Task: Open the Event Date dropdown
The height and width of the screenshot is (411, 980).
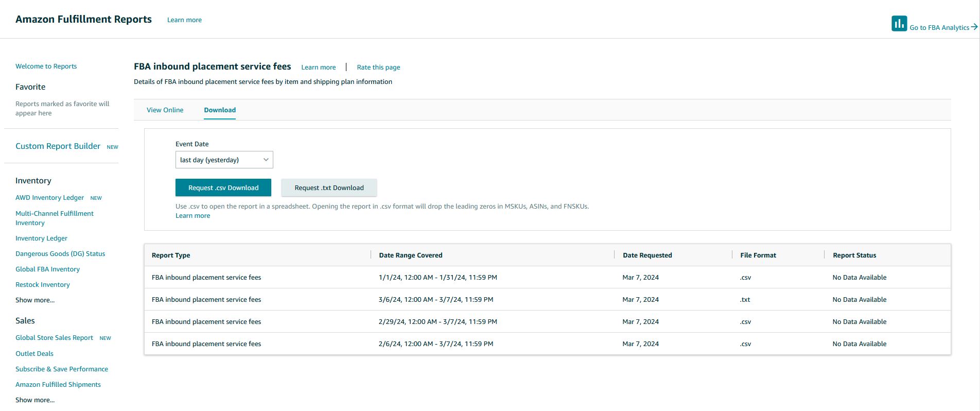Action: coord(224,160)
